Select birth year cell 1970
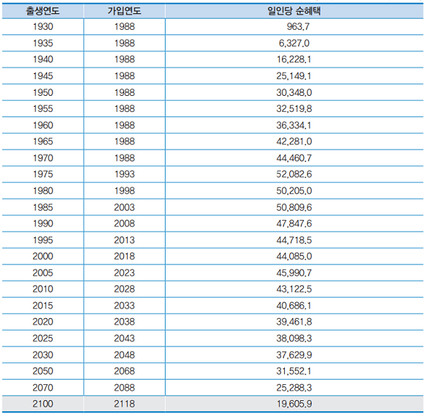 (43, 158)
